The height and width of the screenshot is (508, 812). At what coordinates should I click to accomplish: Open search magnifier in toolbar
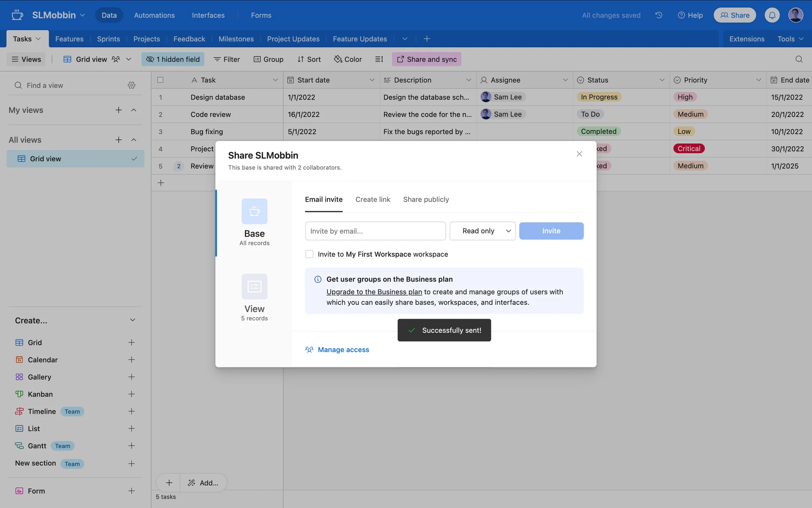(798, 59)
